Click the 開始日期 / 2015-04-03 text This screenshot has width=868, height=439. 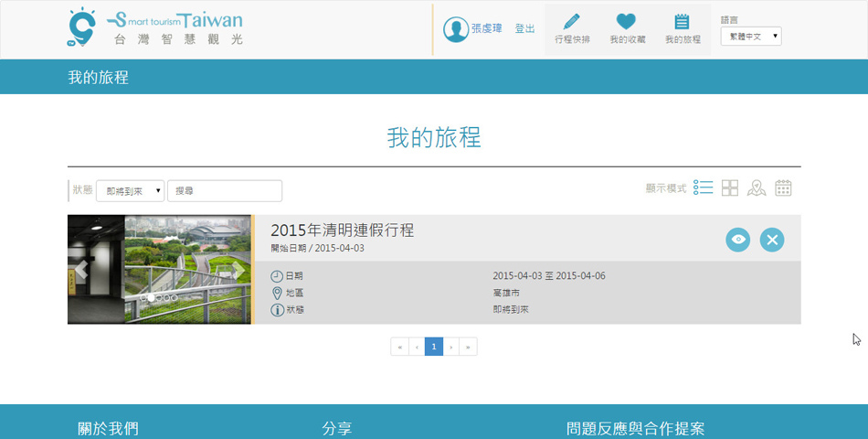(x=317, y=249)
